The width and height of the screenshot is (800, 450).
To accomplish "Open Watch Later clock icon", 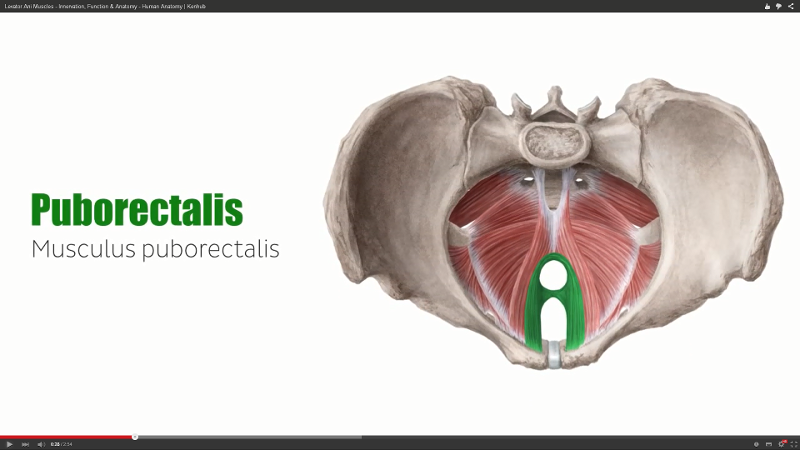I will (x=756, y=444).
